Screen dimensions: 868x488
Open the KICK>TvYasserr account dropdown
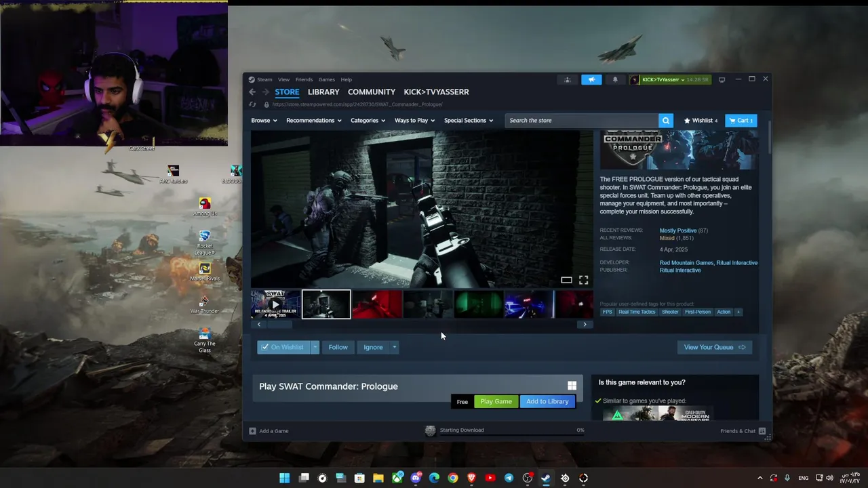click(671, 79)
